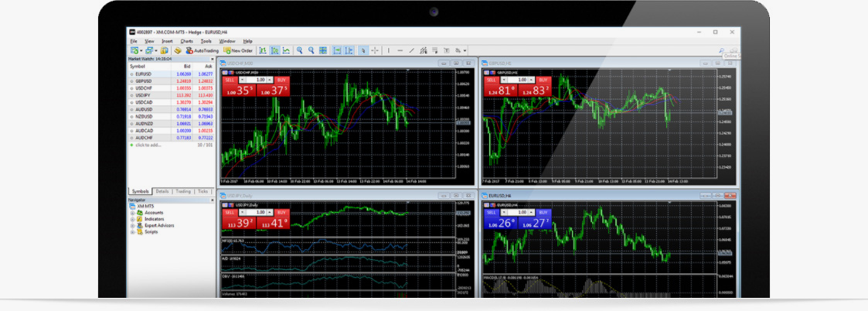The image size is (868, 311).
Task: Click the zoom in magnifier icon
Action: click(300, 50)
